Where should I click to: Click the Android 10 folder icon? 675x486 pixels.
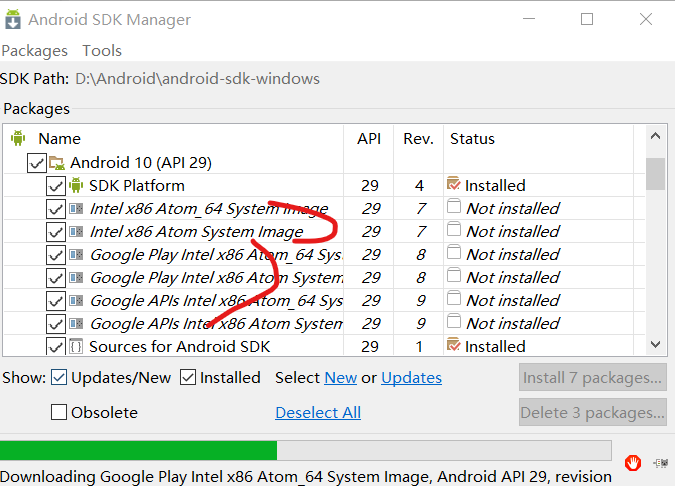coord(56,162)
